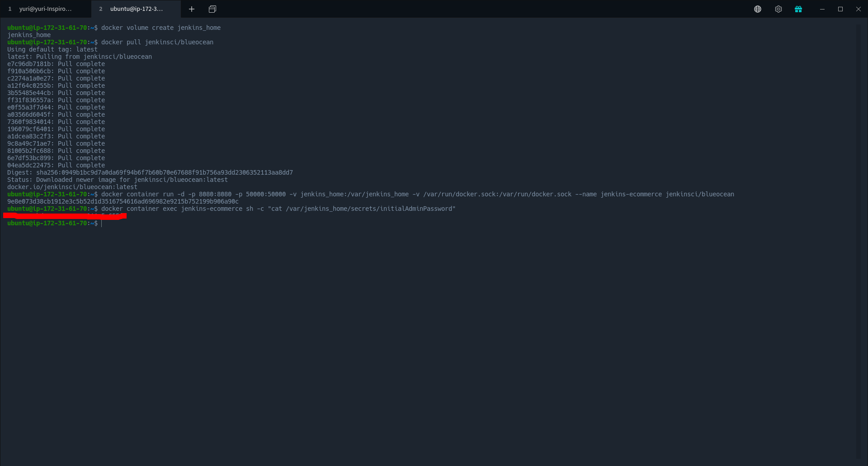This screenshot has width=868, height=466.
Task: Click the 'docker pull jenkinsci/blueocean' command text
Action: 157,42
